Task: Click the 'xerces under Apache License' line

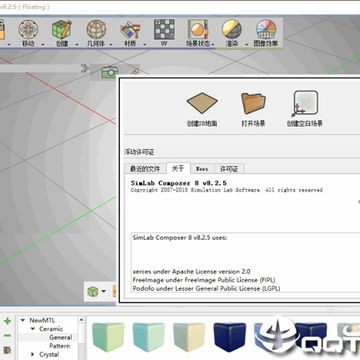Action: point(192,271)
